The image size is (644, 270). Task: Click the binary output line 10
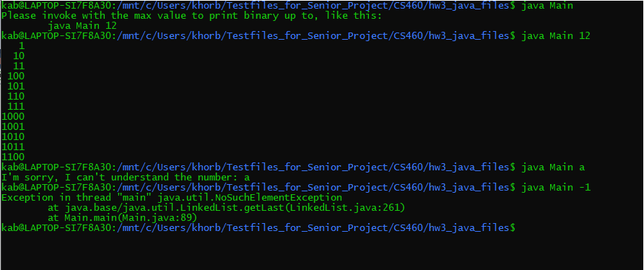(19, 56)
